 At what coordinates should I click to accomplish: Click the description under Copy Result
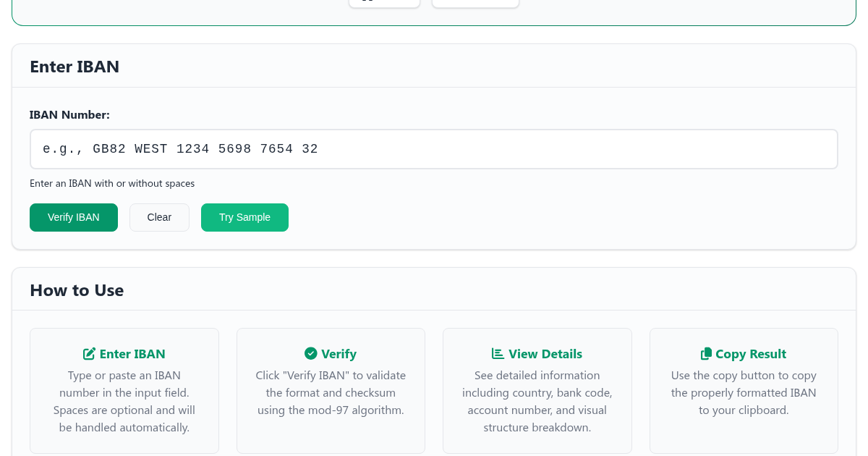coord(744,393)
